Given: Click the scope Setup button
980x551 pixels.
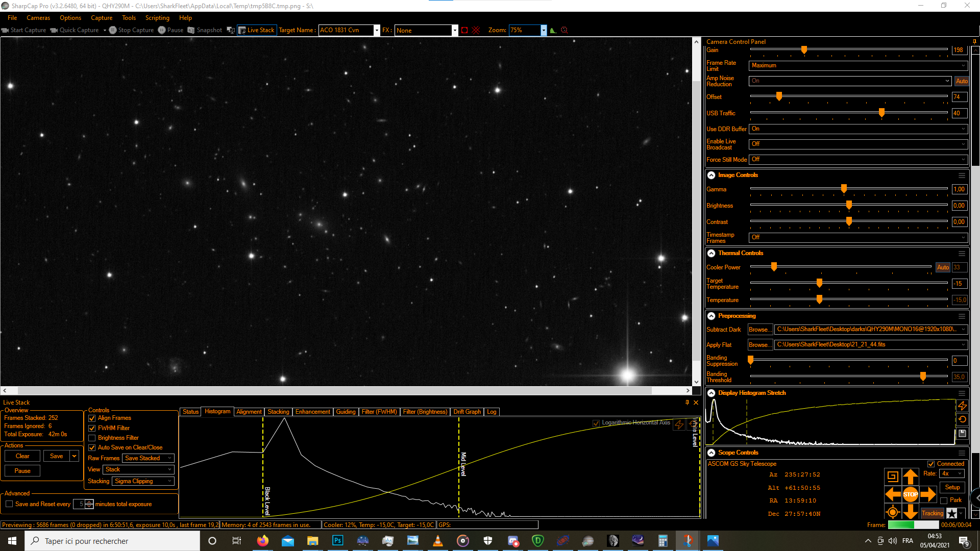Looking at the screenshot, I should (x=952, y=487).
